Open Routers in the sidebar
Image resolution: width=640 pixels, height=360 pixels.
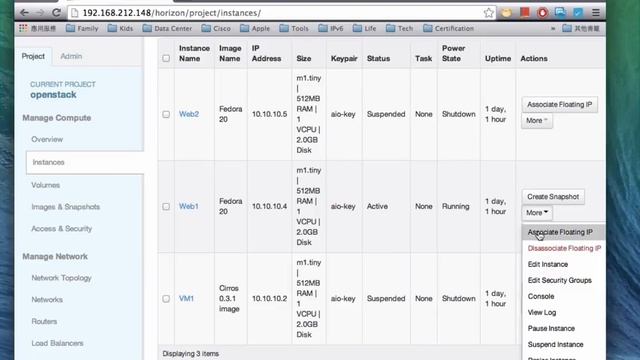44,322
